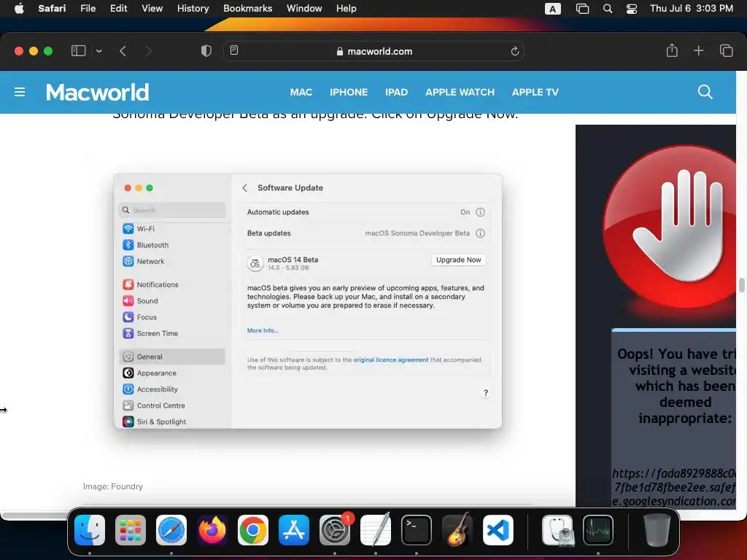Open the Safari menu
Image resolution: width=747 pixels, height=560 pixels.
tap(52, 9)
